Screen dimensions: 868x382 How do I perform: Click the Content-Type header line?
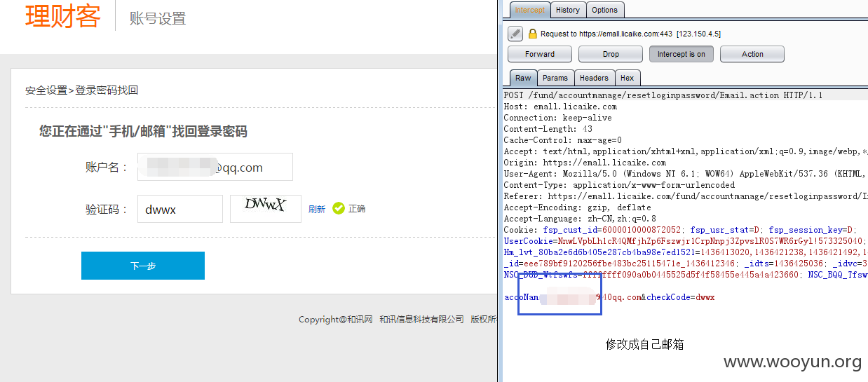click(619, 185)
